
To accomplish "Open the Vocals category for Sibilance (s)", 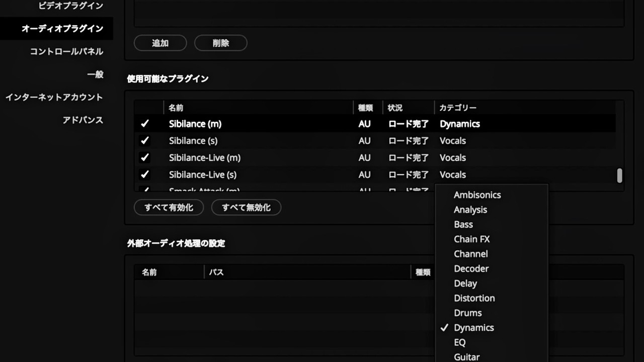I will click(452, 141).
